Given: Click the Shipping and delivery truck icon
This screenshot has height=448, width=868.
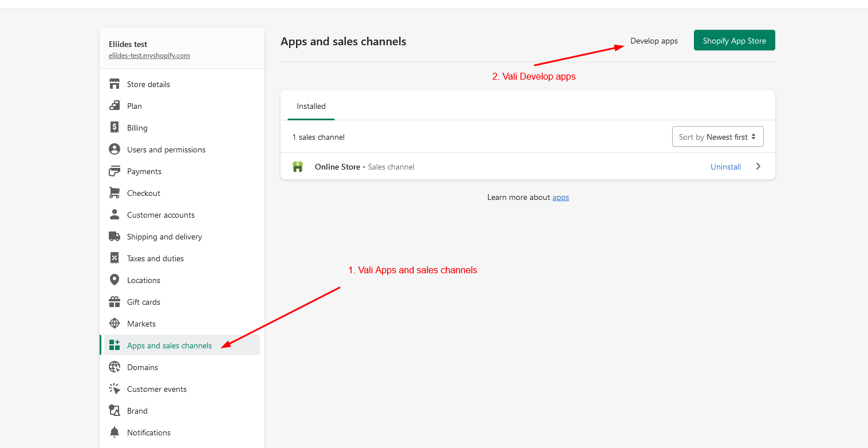Looking at the screenshot, I should (x=115, y=237).
